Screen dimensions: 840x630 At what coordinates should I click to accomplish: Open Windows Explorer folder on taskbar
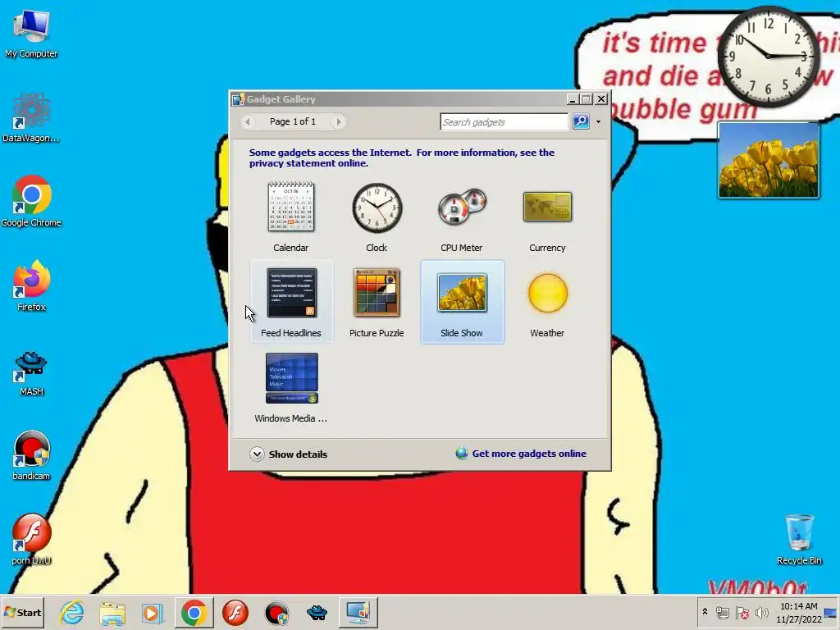click(112, 612)
